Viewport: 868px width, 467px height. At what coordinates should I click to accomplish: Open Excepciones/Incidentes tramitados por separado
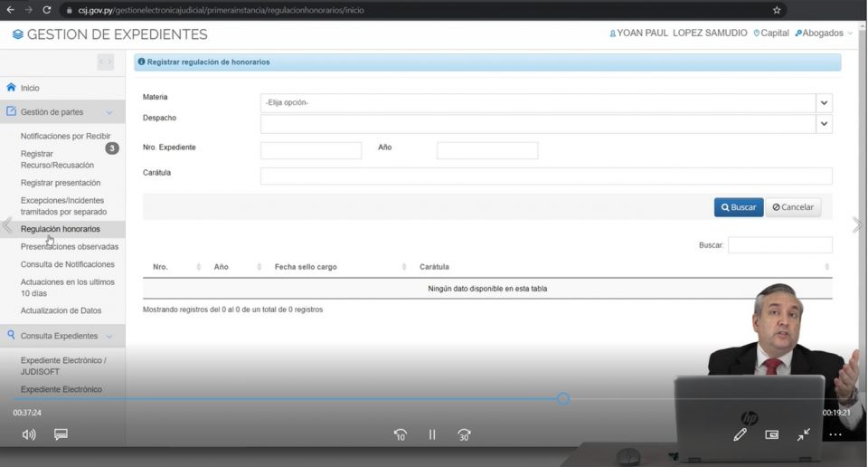click(63, 206)
